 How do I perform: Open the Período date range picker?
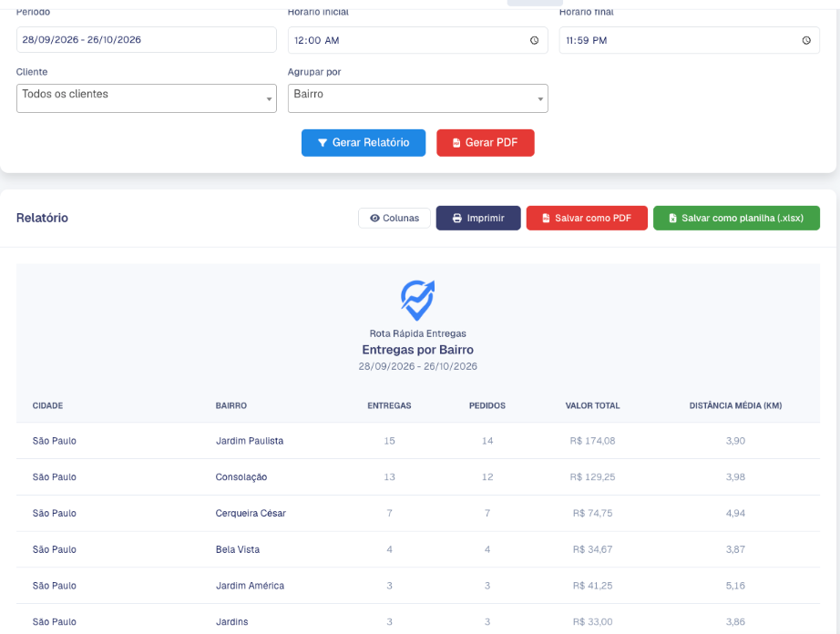click(147, 40)
